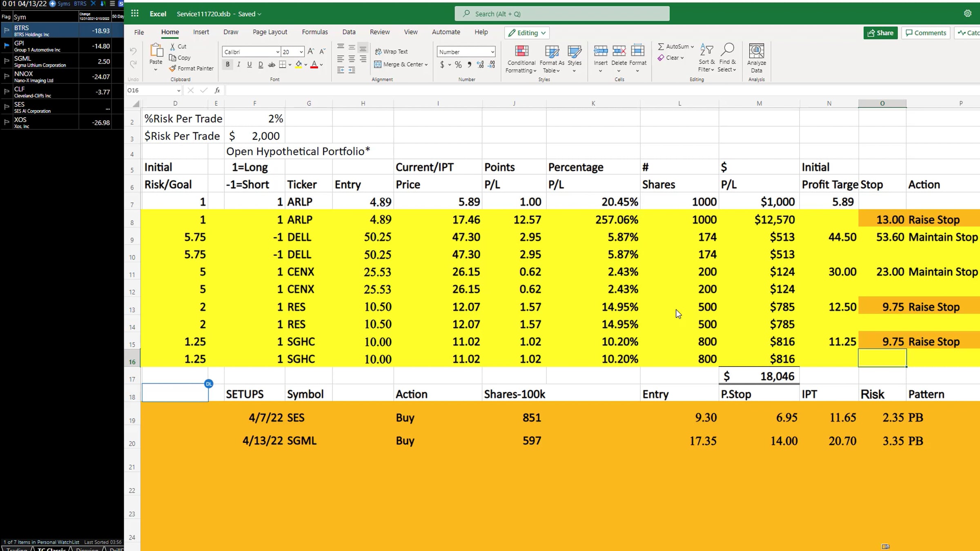Click the Syms label in watchlist header

pyautogui.click(x=64, y=4)
